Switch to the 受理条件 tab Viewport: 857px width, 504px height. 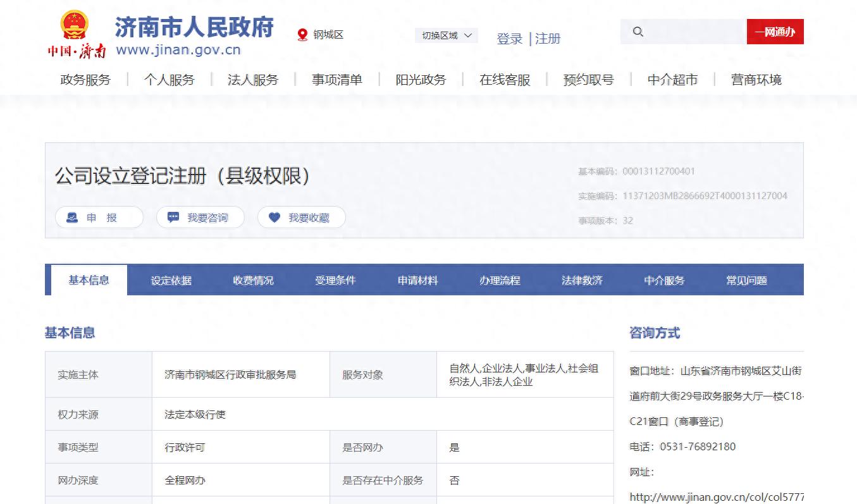[336, 280]
